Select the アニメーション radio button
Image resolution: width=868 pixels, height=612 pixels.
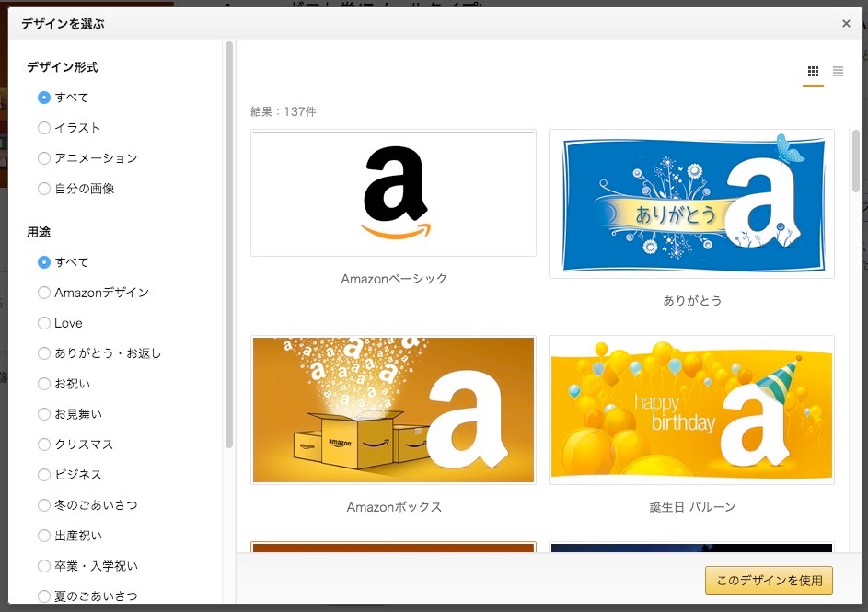(44, 158)
